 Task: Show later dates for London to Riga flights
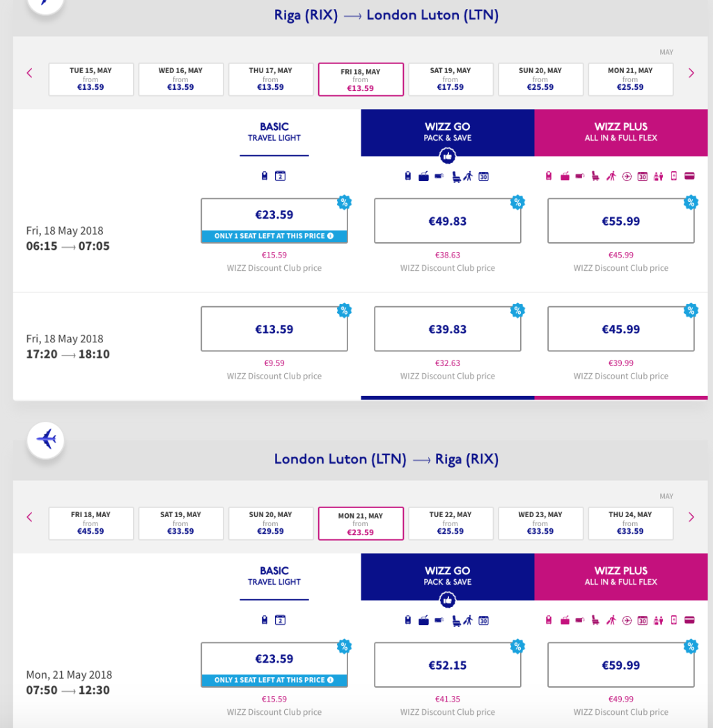(x=691, y=517)
